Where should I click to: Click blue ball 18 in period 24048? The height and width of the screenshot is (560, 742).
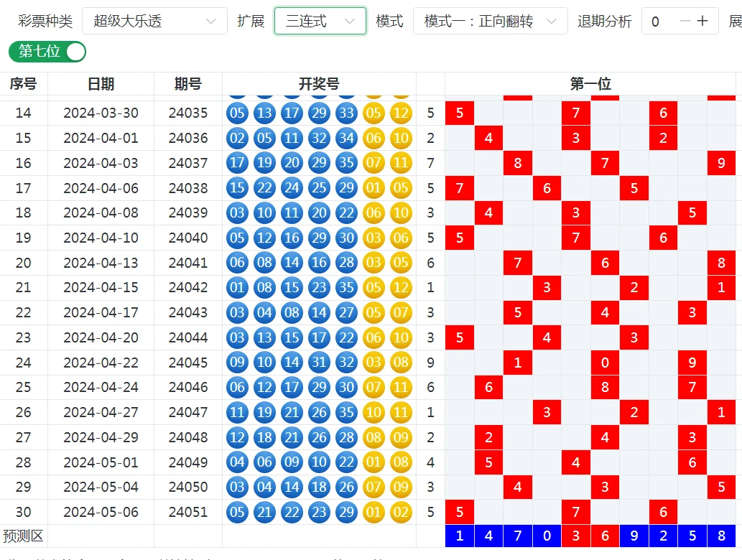click(264, 437)
